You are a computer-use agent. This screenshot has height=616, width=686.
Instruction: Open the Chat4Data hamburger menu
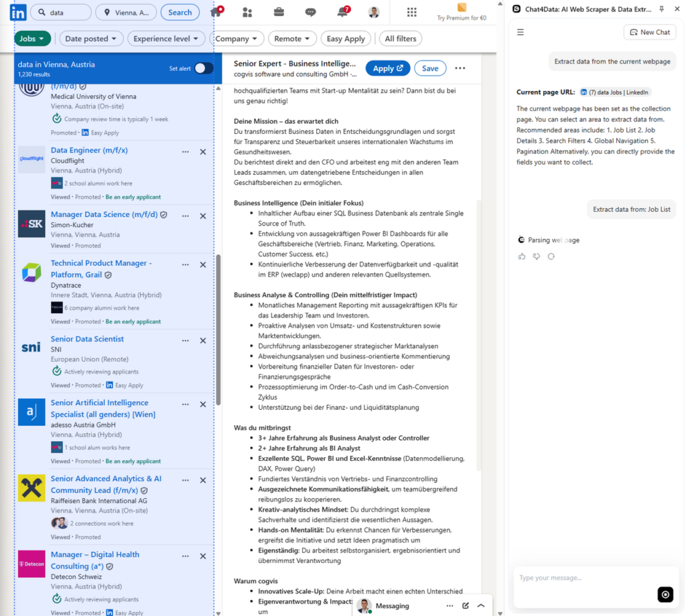(x=521, y=31)
